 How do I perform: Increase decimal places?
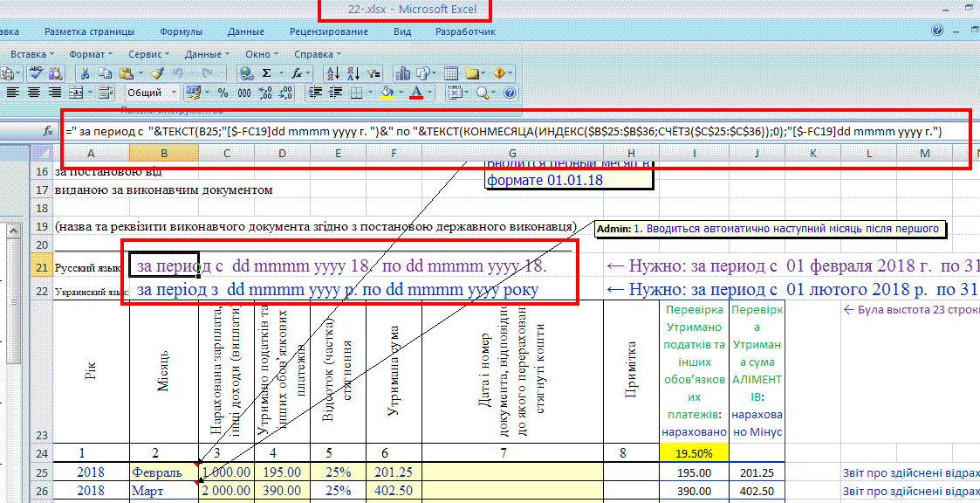point(265,93)
